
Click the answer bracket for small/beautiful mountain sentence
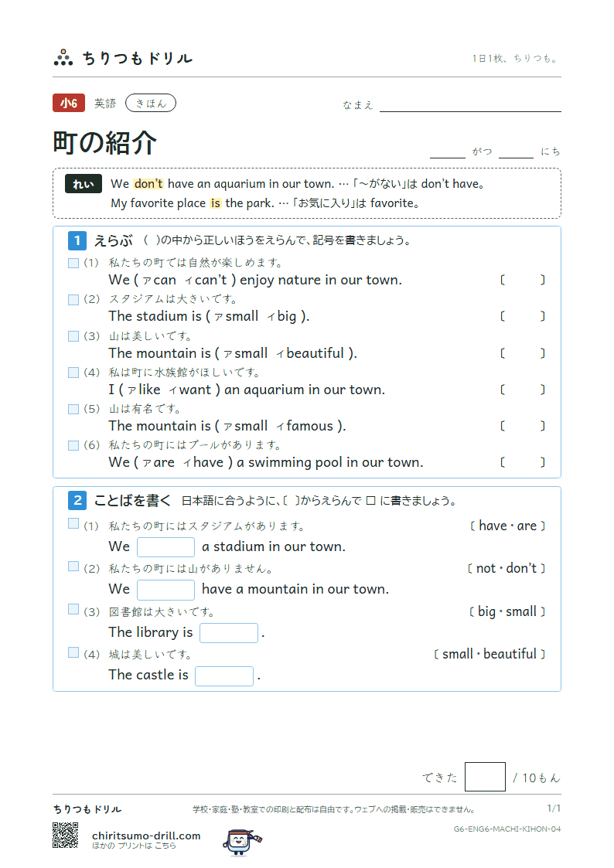[x=522, y=353]
